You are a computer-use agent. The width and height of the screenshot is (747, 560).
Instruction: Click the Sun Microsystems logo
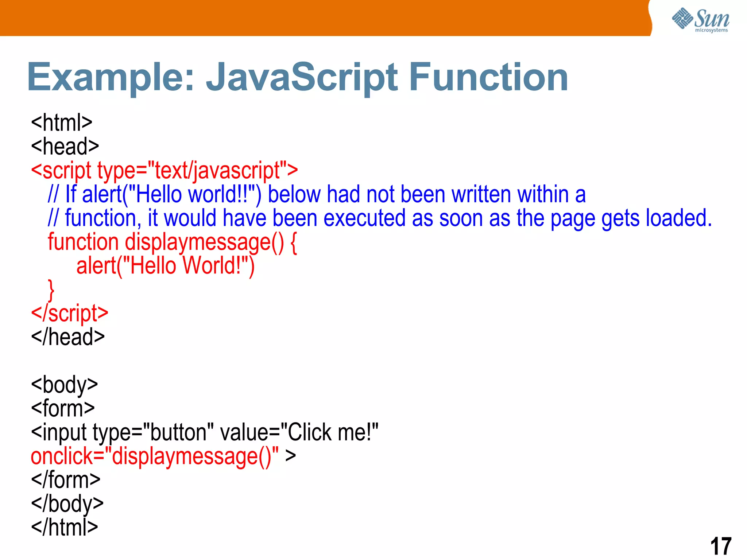700,20
